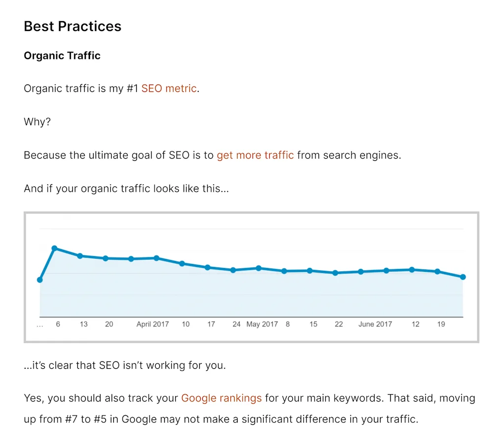Click the May 2017 axis label
Image resolution: width=504 pixels, height=444 pixels.
click(x=262, y=324)
